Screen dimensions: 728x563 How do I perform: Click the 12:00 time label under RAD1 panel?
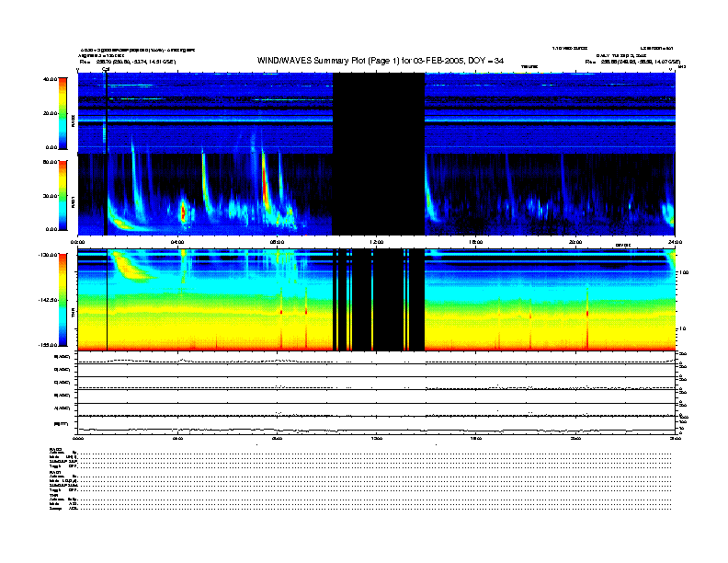(x=376, y=242)
